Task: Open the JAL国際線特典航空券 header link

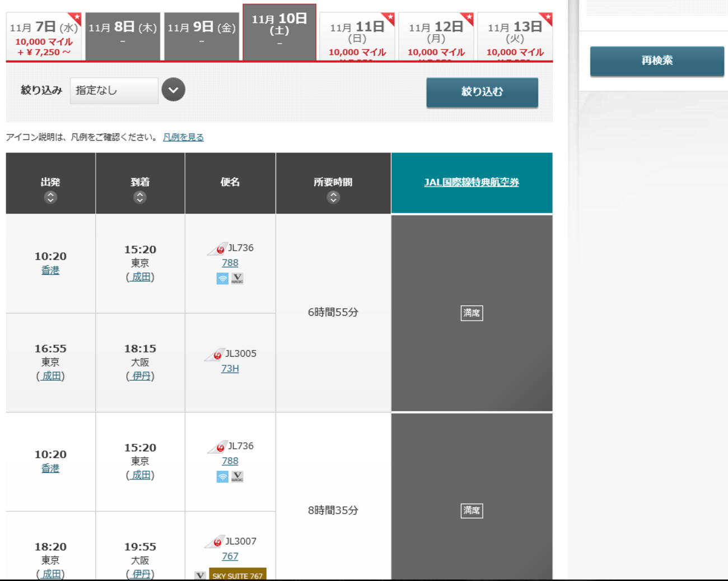Action: click(472, 182)
